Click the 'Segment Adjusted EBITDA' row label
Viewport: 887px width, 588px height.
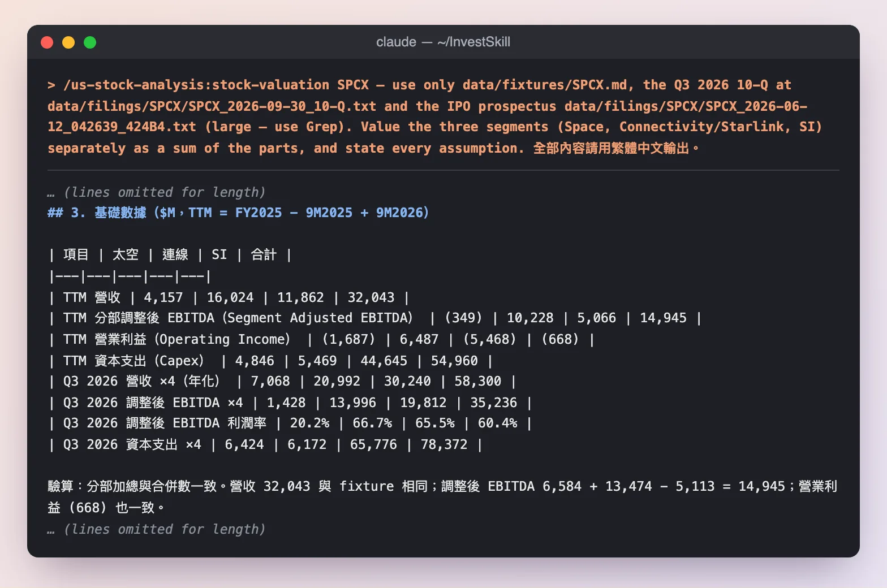tap(238, 318)
